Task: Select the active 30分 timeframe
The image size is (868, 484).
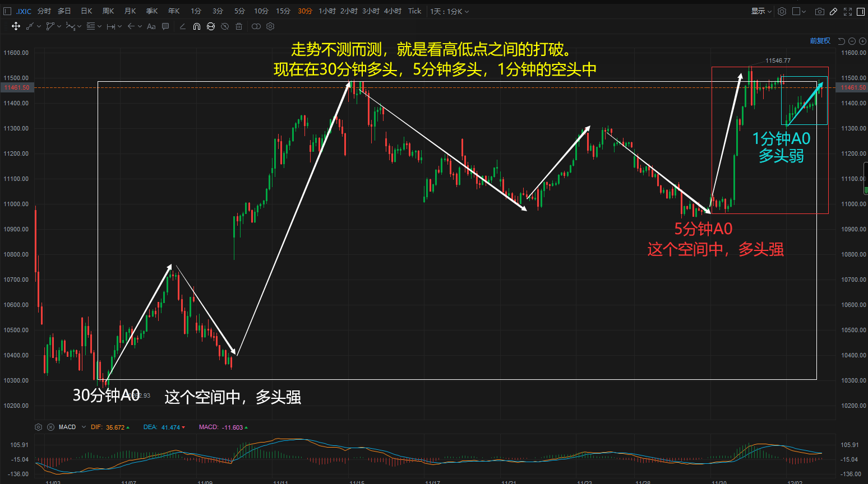Action: pyautogui.click(x=305, y=11)
